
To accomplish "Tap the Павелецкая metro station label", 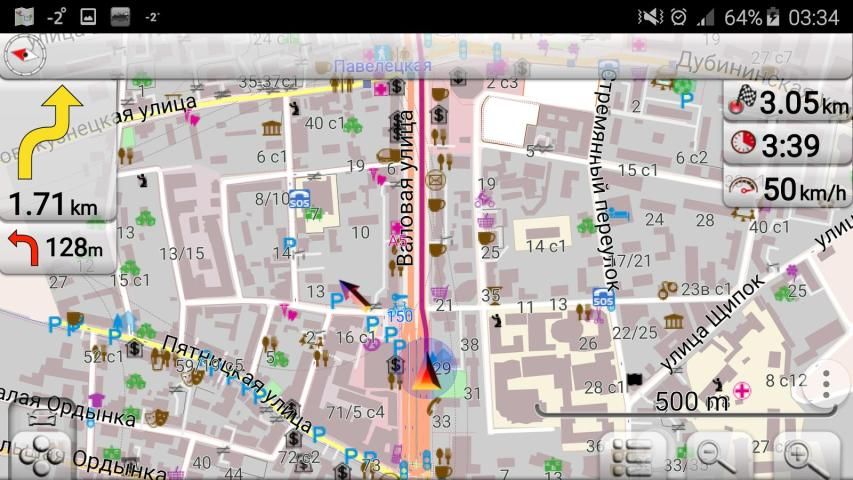I will pyautogui.click(x=383, y=66).
